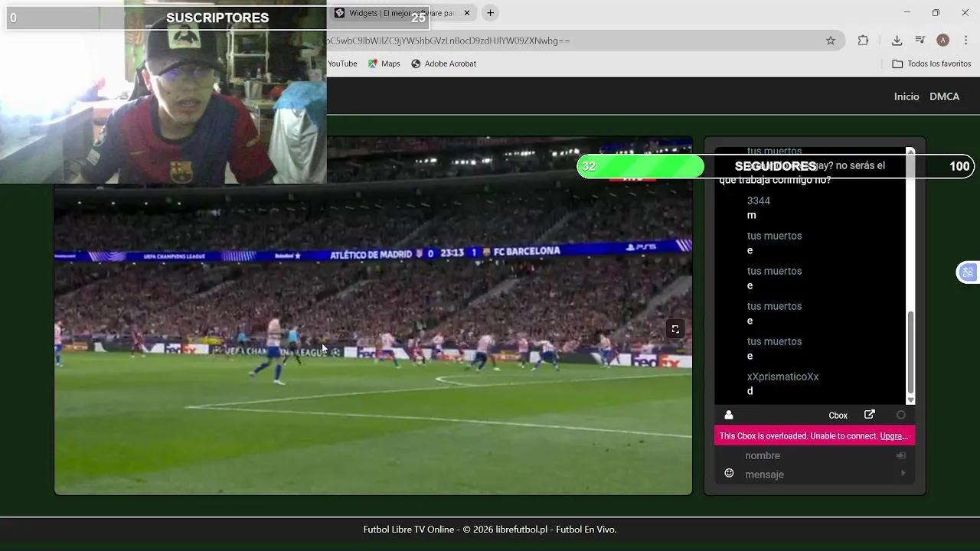Open the Adobe Acrobat bookmark
Viewport: 980px width, 551px height.
point(444,64)
